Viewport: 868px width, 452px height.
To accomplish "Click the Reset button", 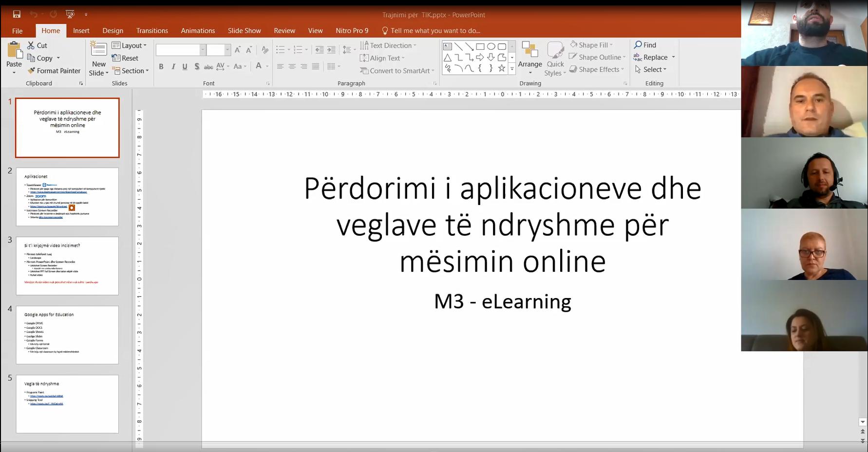I will (x=125, y=58).
